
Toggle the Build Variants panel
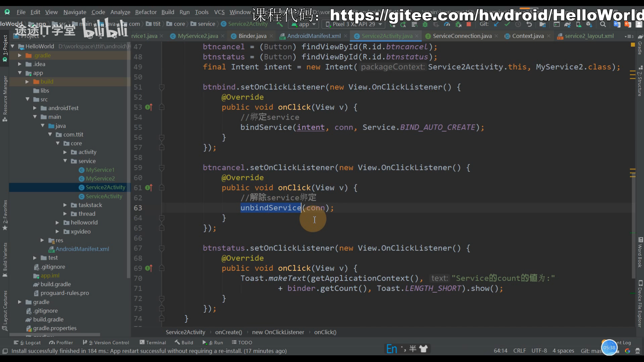pyautogui.click(x=5, y=259)
